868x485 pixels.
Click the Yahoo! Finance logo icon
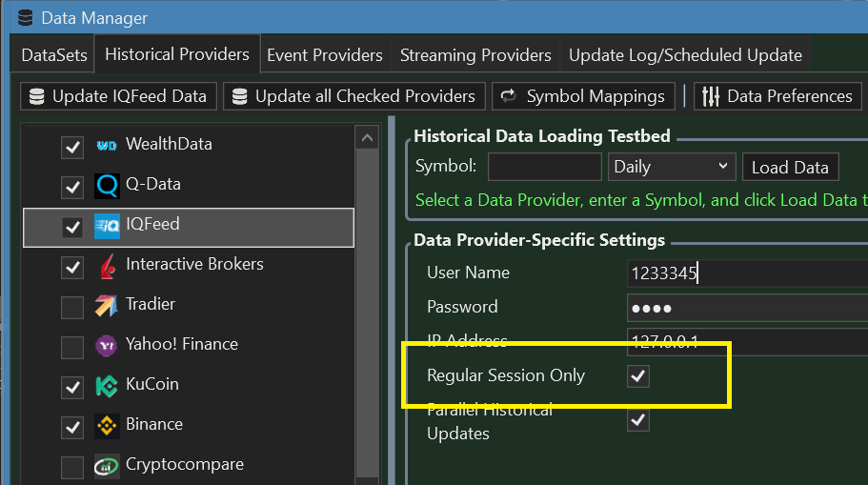coord(107,347)
